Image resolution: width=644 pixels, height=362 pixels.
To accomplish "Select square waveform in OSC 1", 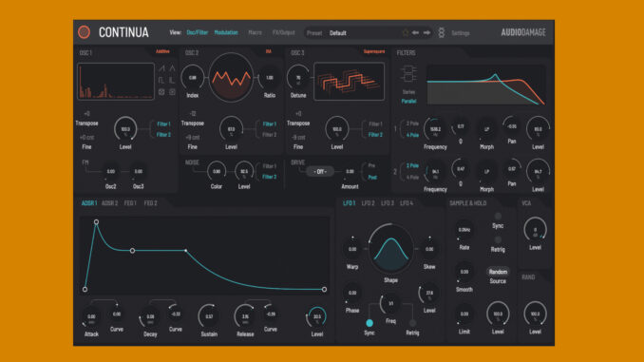I will tap(161, 80).
